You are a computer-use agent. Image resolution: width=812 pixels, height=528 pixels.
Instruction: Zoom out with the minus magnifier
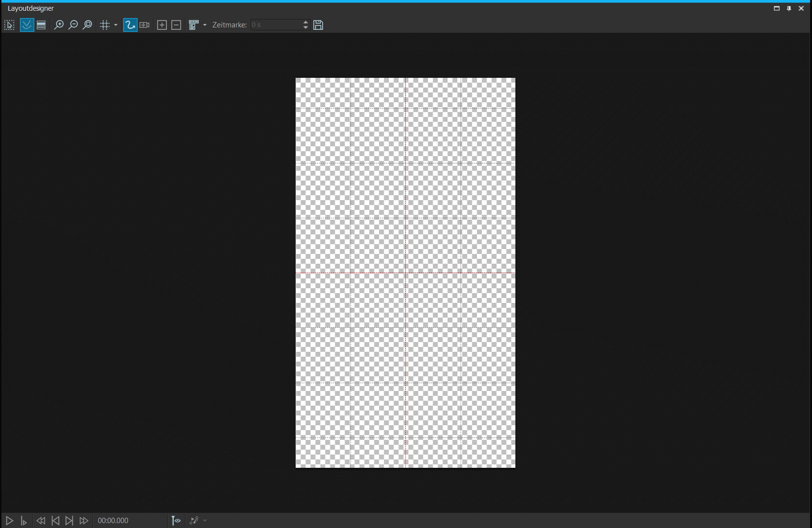pos(73,25)
